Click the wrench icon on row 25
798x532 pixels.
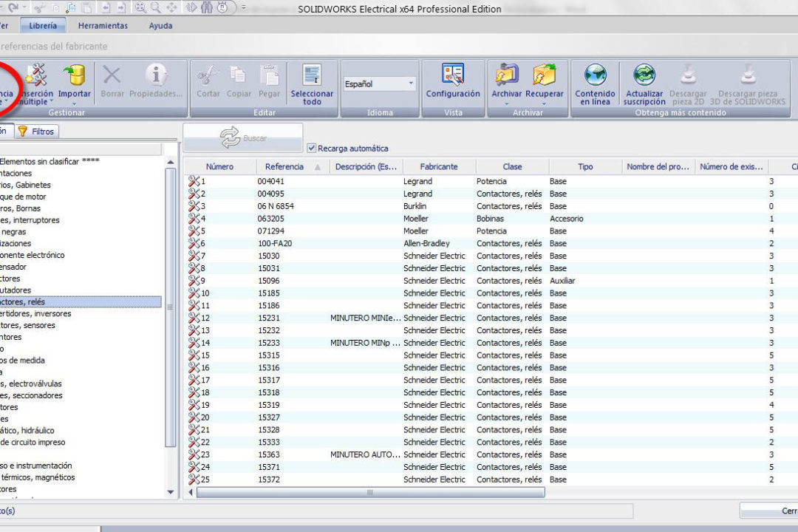pos(194,479)
